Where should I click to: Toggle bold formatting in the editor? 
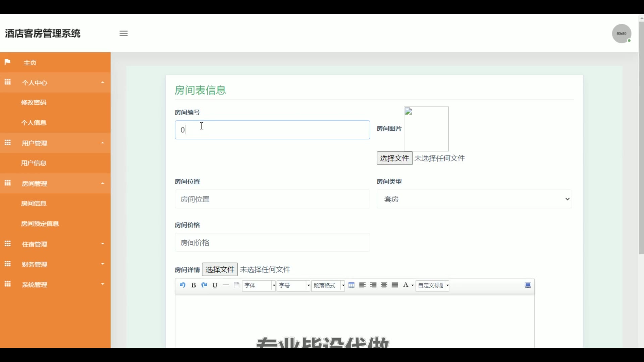pos(194,285)
